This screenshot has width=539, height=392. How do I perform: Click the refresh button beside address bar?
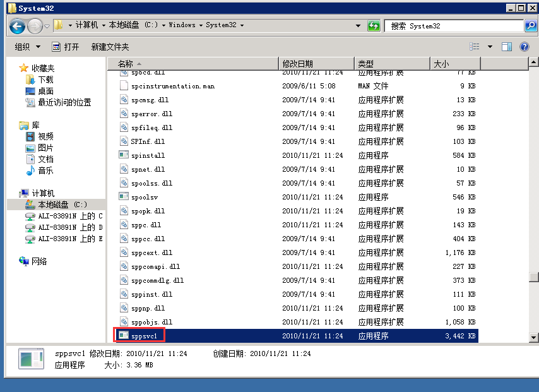(x=374, y=26)
